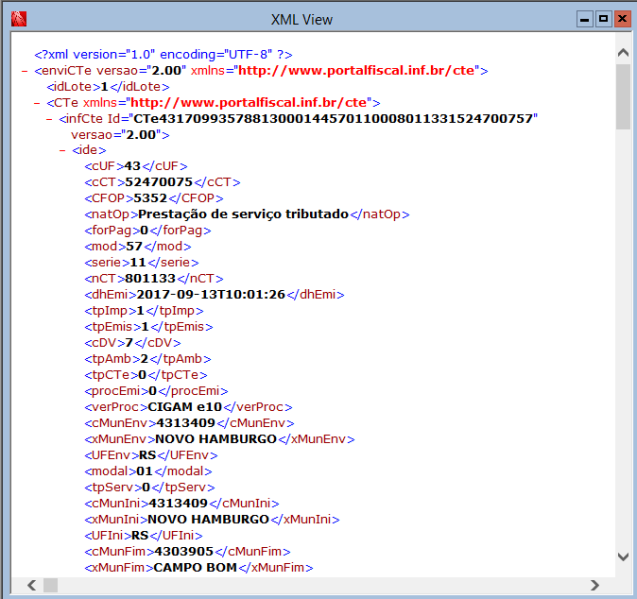Click the portalfiscal URL in CTe tag
637x599 pixels.
click(249, 102)
